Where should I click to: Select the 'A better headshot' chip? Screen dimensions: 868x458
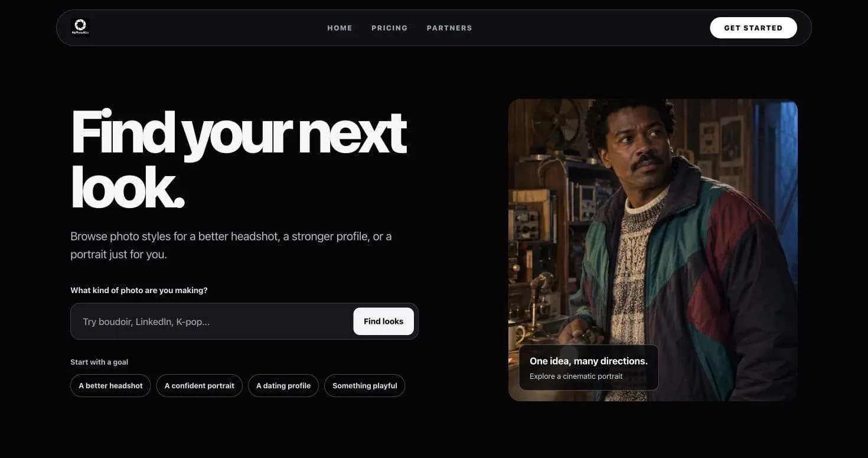pos(110,385)
